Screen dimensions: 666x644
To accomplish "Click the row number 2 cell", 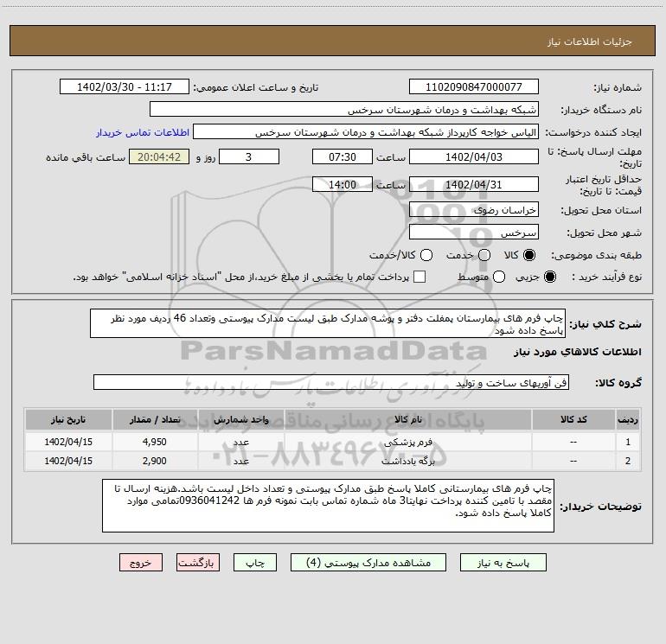I will coord(628,461).
